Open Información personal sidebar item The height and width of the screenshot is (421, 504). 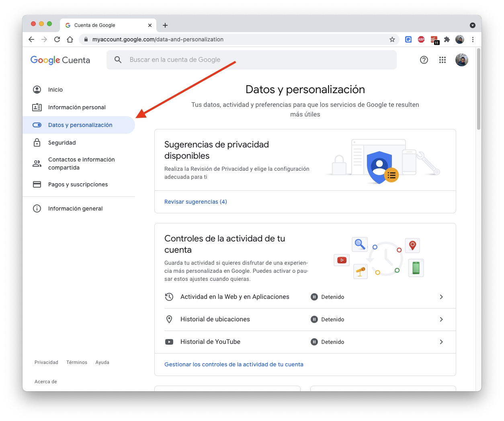[77, 107]
